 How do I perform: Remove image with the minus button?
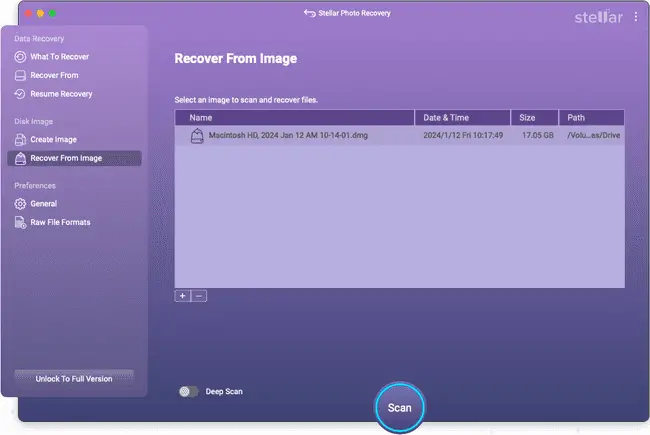coord(199,296)
